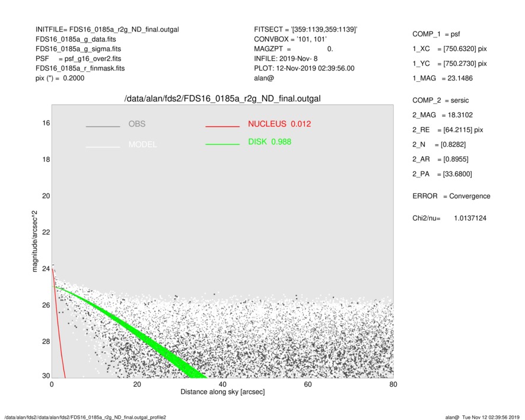
Task: Select the INITFILE line at top left
Action: pos(107,30)
